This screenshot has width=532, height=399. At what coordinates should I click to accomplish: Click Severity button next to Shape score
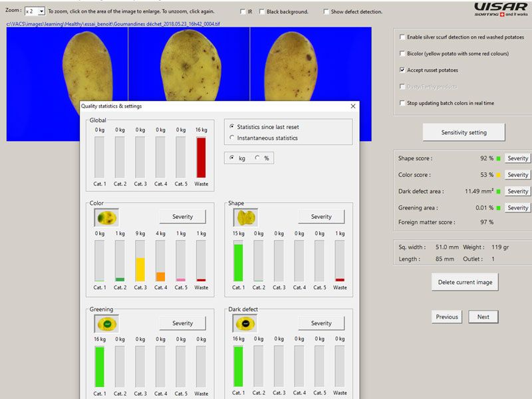(517, 158)
